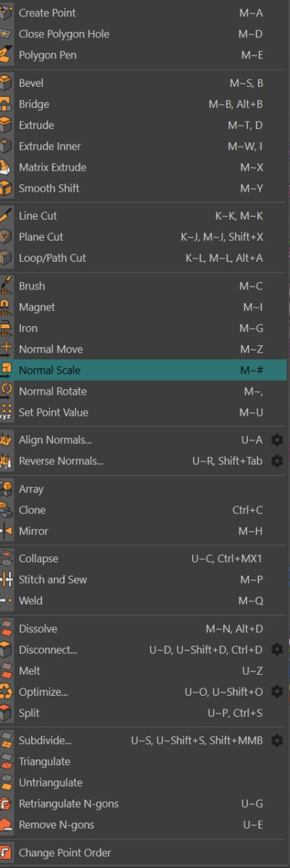Choose Remove N-gons command
The width and height of the screenshot is (290, 868).
click(143, 825)
